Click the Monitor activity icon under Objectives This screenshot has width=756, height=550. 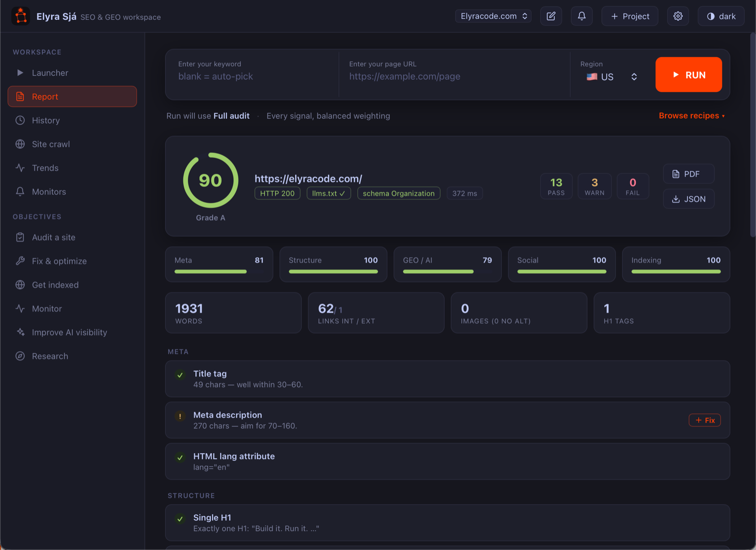point(20,308)
